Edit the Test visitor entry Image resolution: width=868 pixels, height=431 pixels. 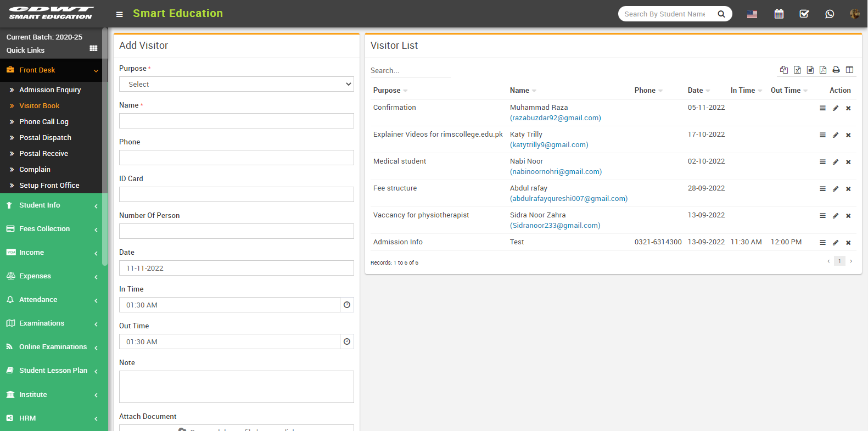[x=836, y=243]
